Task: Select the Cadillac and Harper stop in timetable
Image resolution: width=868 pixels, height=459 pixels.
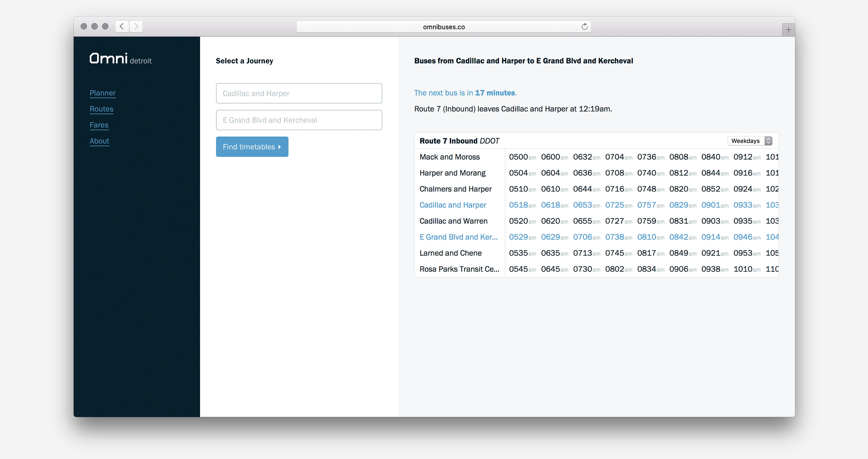Action: click(452, 205)
